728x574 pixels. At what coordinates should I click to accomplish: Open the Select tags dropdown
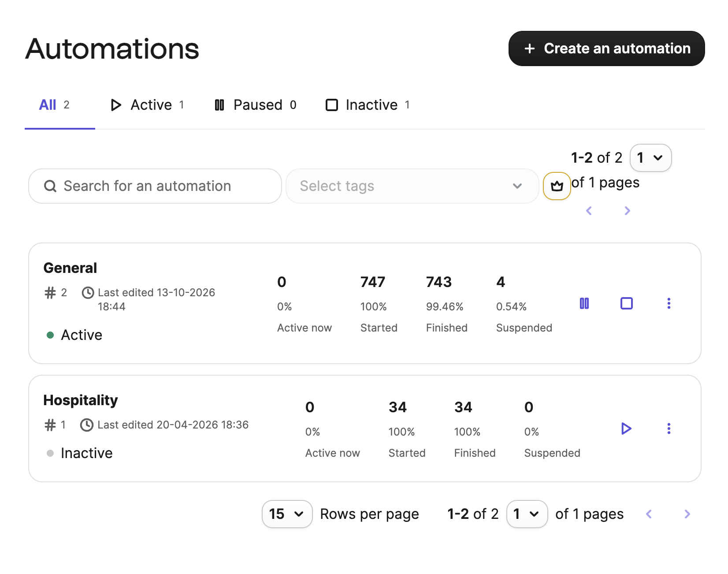(412, 186)
